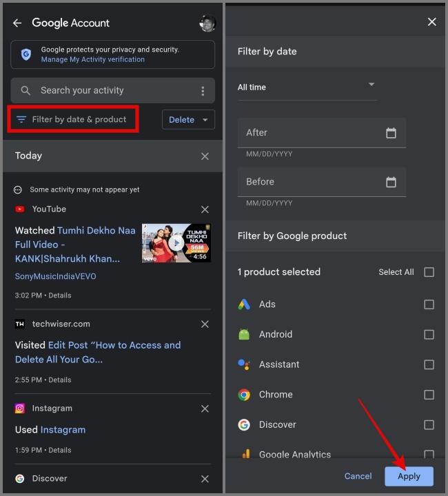The height and width of the screenshot is (496, 448).
Task: Tick the Discover checkbox
Action: pyautogui.click(x=429, y=425)
